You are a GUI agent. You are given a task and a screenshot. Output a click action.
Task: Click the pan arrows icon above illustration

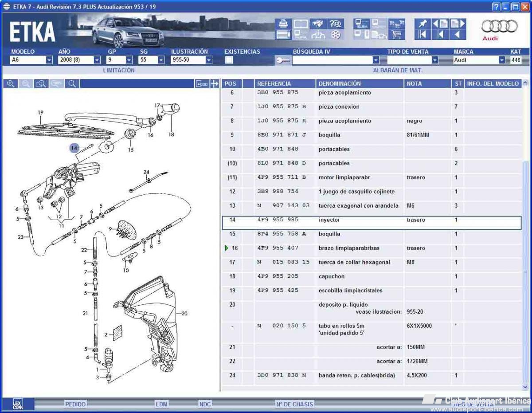pos(215,83)
